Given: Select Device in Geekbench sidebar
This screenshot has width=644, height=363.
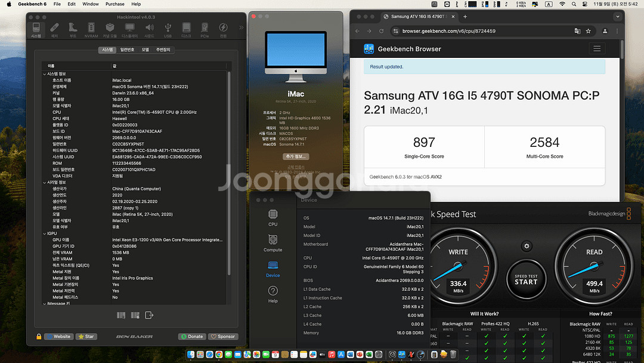Looking at the screenshot, I should point(273,269).
